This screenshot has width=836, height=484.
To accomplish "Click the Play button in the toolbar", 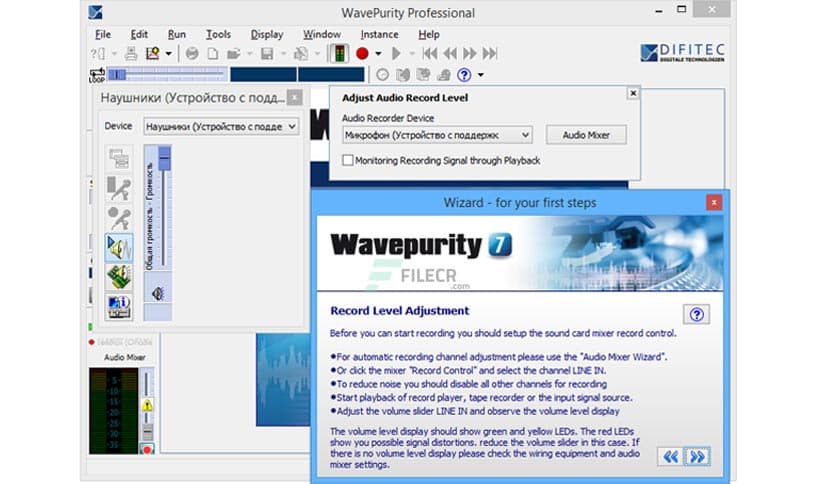I will pyautogui.click(x=396, y=53).
